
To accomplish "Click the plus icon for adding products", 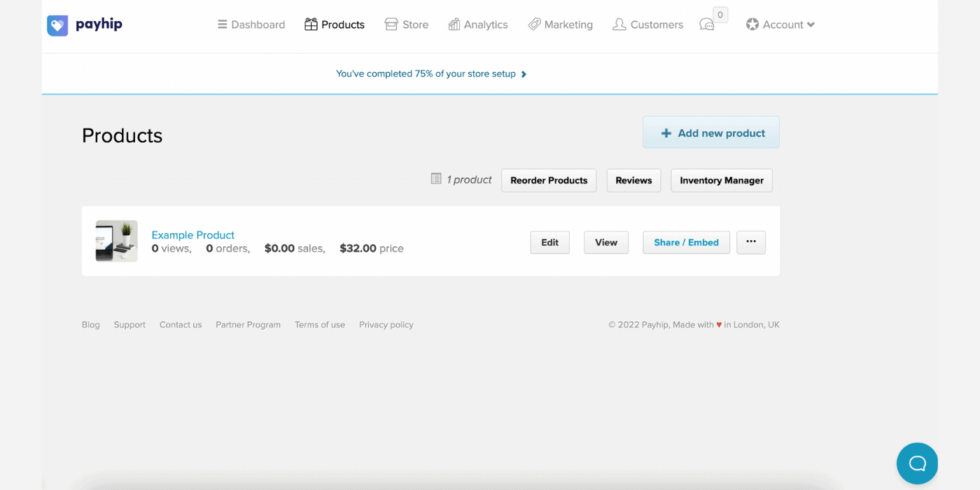I will [666, 133].
